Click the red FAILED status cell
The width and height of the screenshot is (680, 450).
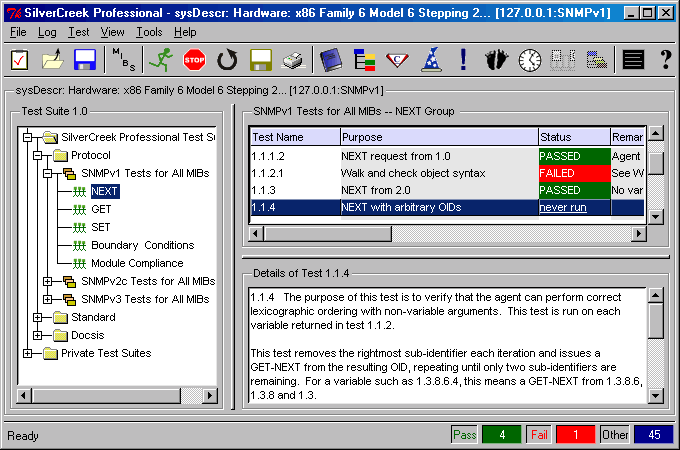click(x=574, y=173)
